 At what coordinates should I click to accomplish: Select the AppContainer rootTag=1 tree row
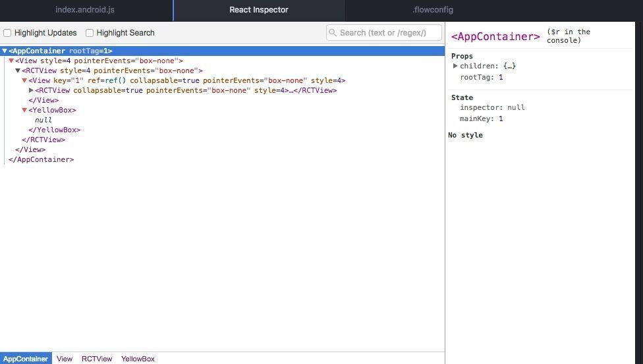(x=222, y=51)
